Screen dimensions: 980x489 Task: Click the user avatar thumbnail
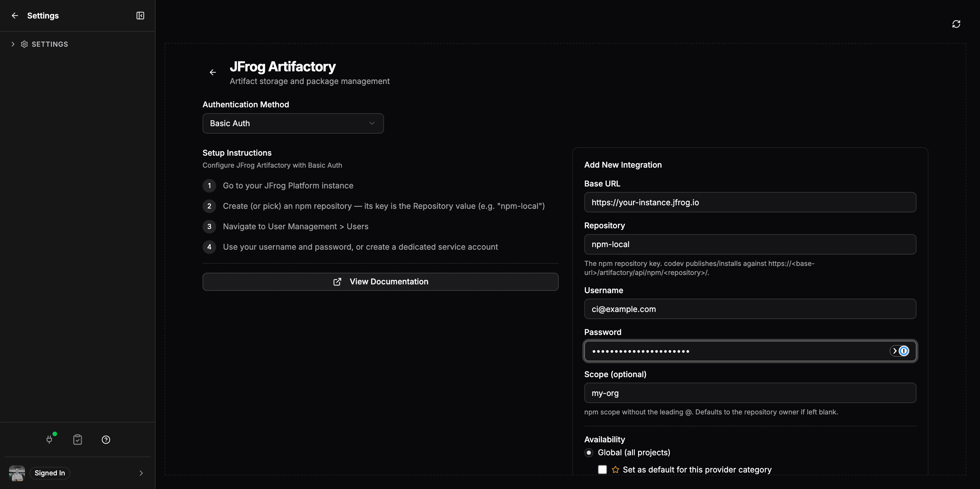coord(17,473)
